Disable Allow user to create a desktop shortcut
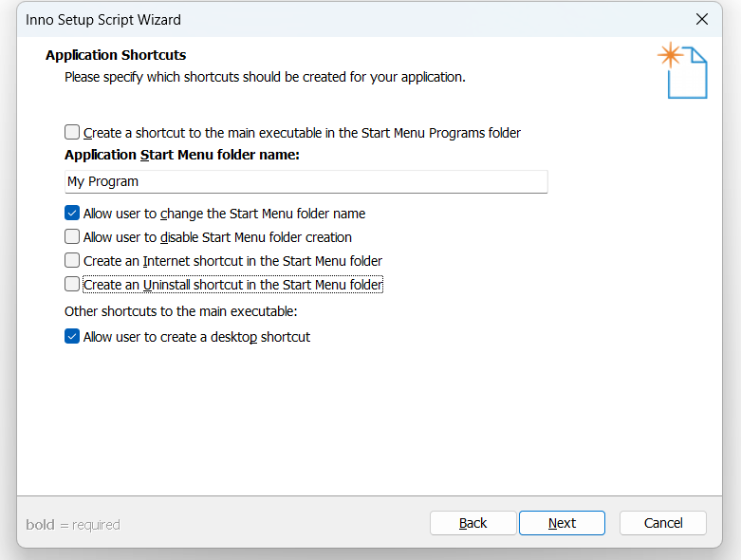 click(72, 336)
